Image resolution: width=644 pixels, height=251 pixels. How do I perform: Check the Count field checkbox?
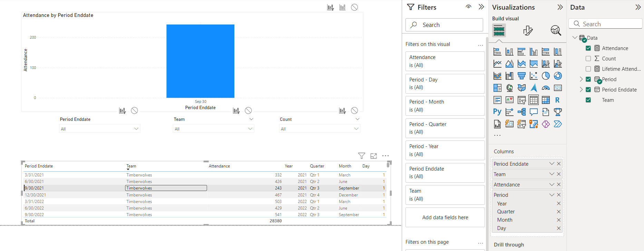588,59
